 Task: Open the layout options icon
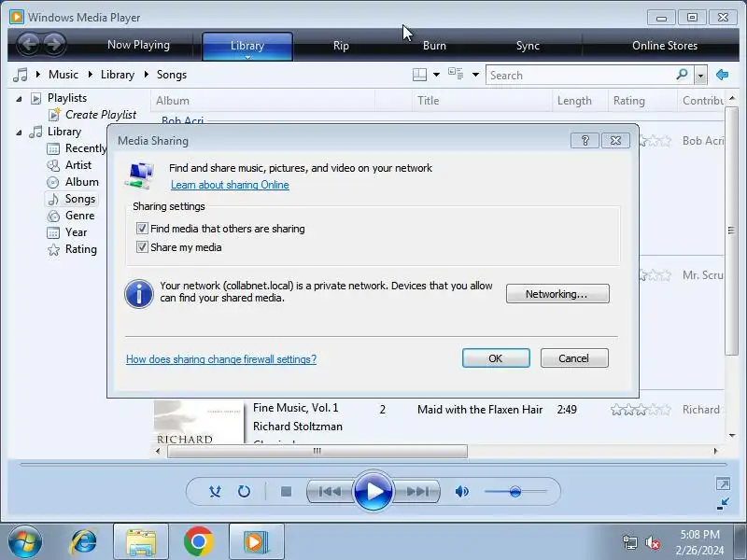pyautogui.click(x=419, y=75)
